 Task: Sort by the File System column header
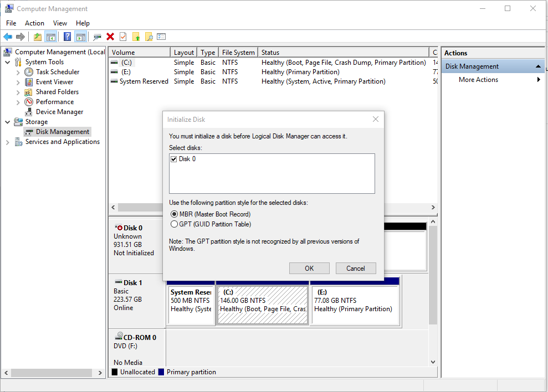[x=238, y=53]
